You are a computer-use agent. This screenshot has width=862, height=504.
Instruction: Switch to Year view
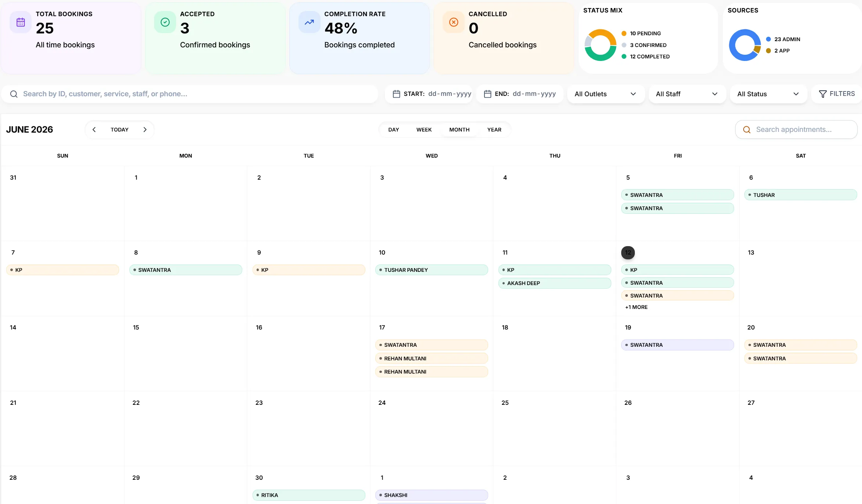click(x=494, y=130)
